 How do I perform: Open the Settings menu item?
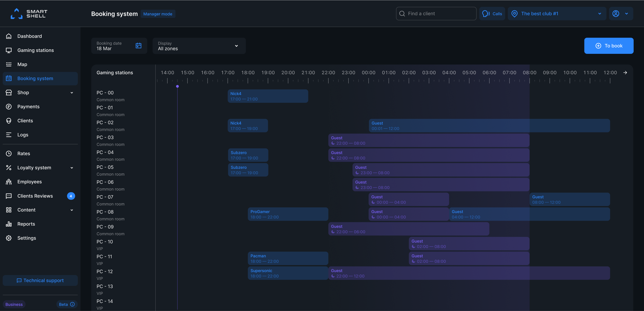click(x=27, y=238)
